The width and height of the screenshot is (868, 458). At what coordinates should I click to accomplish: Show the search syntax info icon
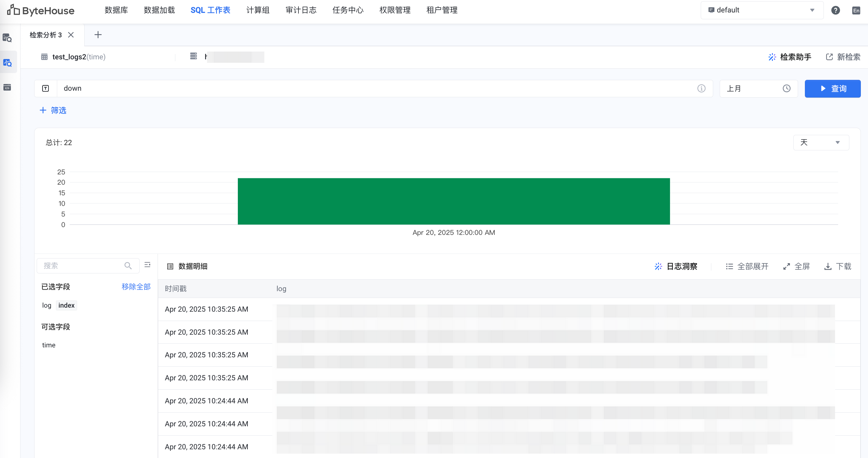pos(701,89)
